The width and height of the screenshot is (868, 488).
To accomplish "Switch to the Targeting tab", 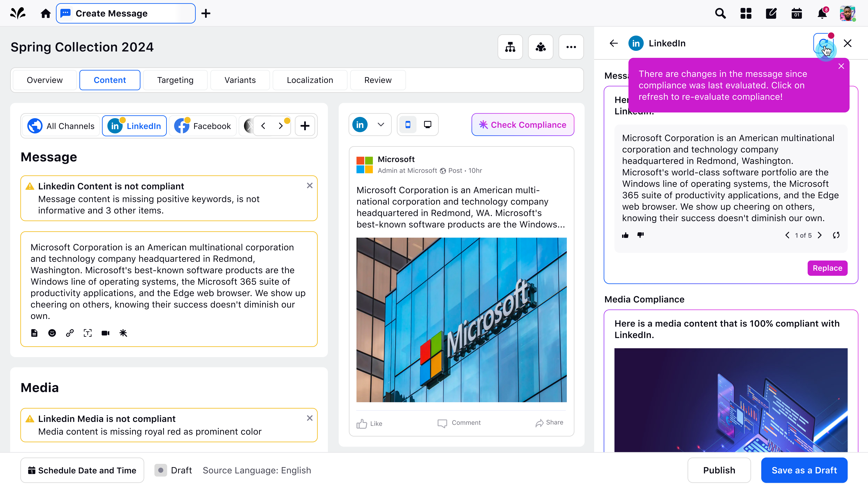I will point(175,80).
